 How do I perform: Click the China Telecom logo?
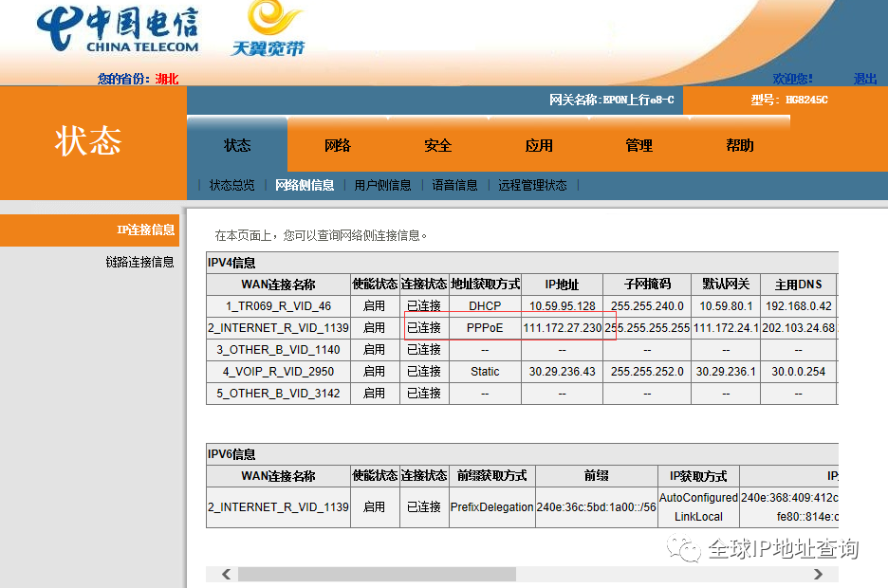118,28
